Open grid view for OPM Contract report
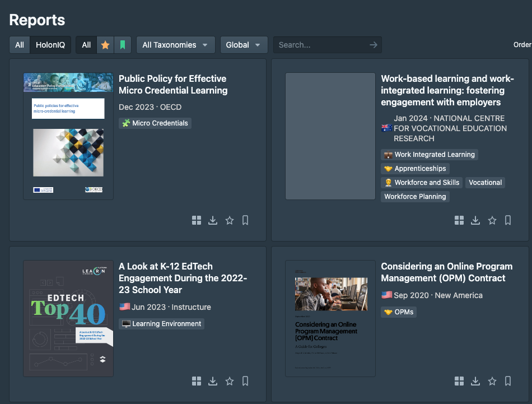 pyautogui.click(x=459, y=381)
